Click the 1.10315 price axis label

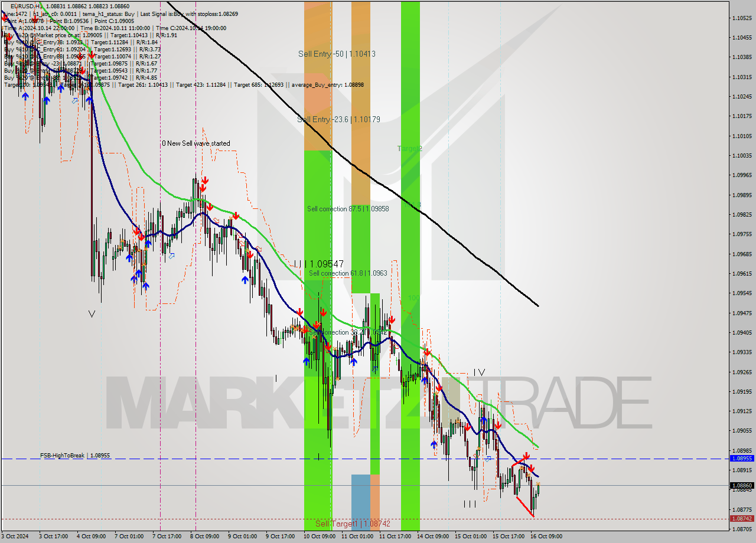tap(742, 77)
